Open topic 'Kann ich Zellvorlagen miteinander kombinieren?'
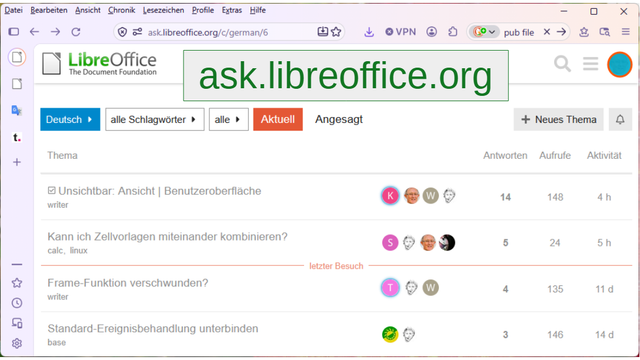This screenshot has width=640, height=360. [x=167, y=237]
